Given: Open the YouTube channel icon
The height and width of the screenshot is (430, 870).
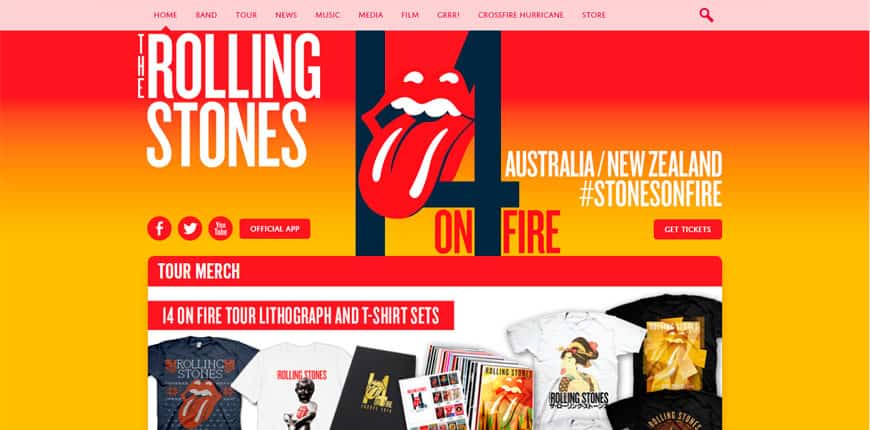Looking at the screenshot, I should [x=220, y=228].
